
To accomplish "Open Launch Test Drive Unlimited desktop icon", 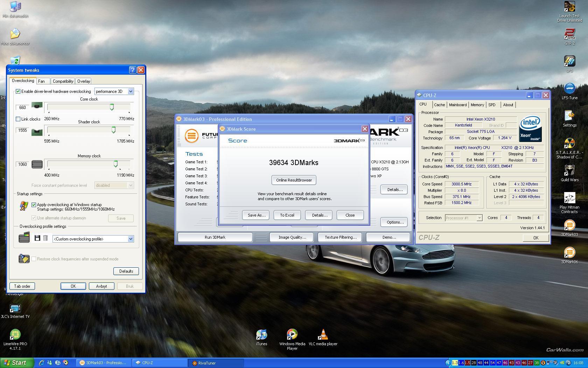I will click(x=569, y=12).
